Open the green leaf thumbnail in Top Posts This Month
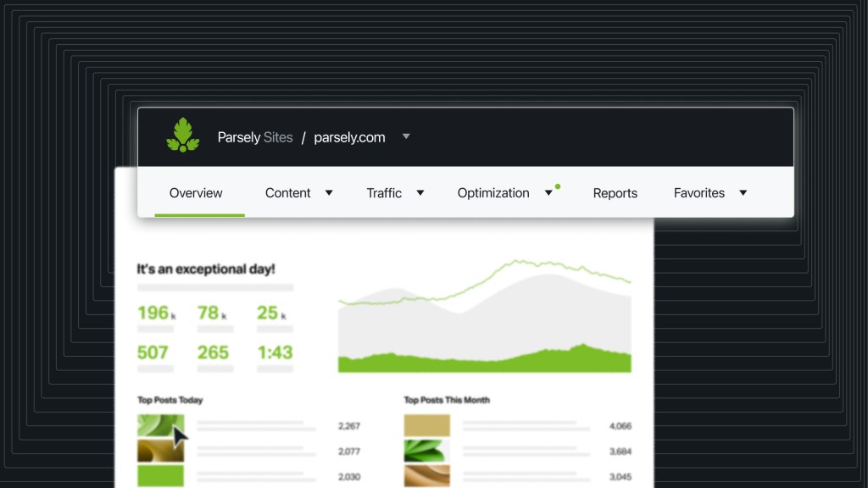Image resolution: width=868 pixels, height=488 pixels. click(426, 451)
